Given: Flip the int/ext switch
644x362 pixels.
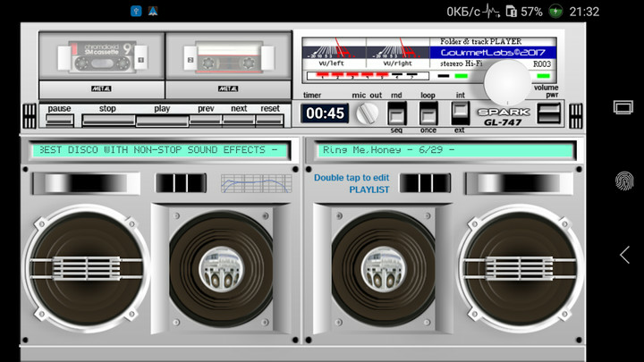Looking at the screenshot, I should coord(460,113).
